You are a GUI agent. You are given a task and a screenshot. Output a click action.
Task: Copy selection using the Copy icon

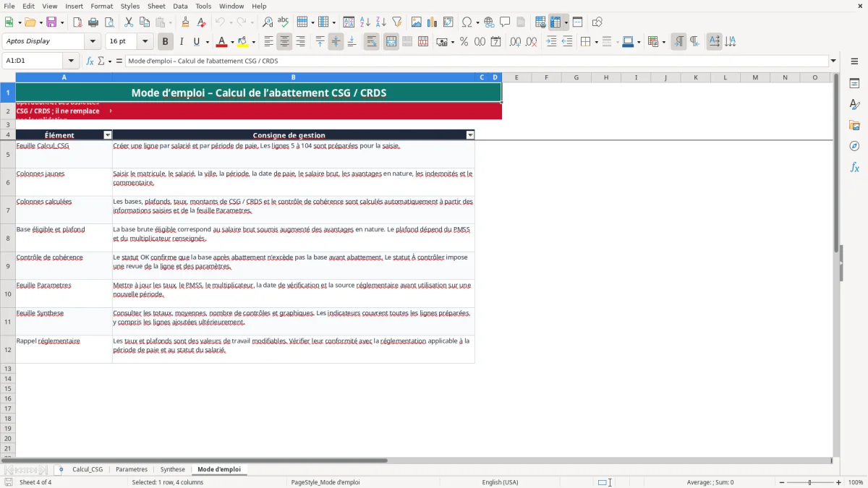point(145,22)
